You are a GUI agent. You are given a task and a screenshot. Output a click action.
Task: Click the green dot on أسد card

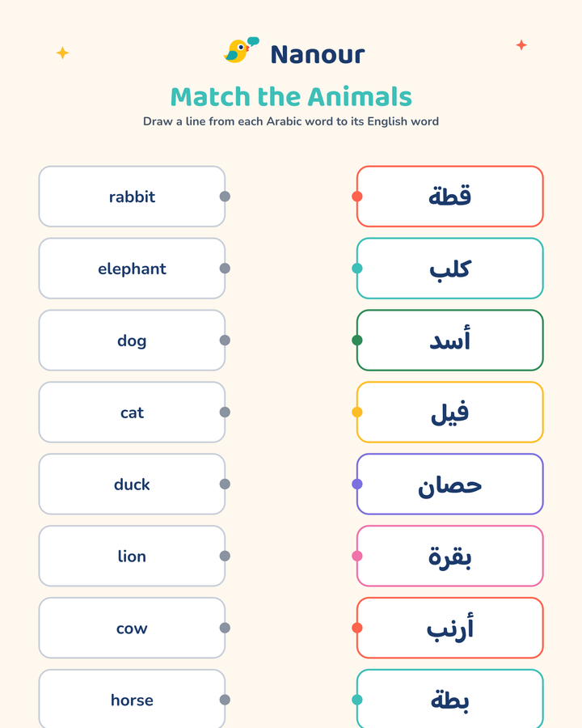pos(357,341)
